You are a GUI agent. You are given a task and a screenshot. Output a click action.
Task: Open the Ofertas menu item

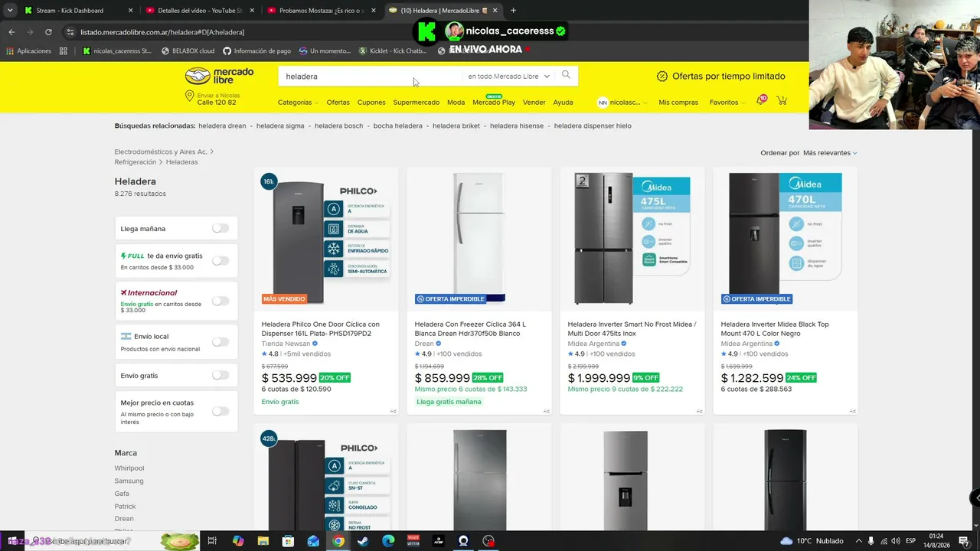[x=338, y=103]
